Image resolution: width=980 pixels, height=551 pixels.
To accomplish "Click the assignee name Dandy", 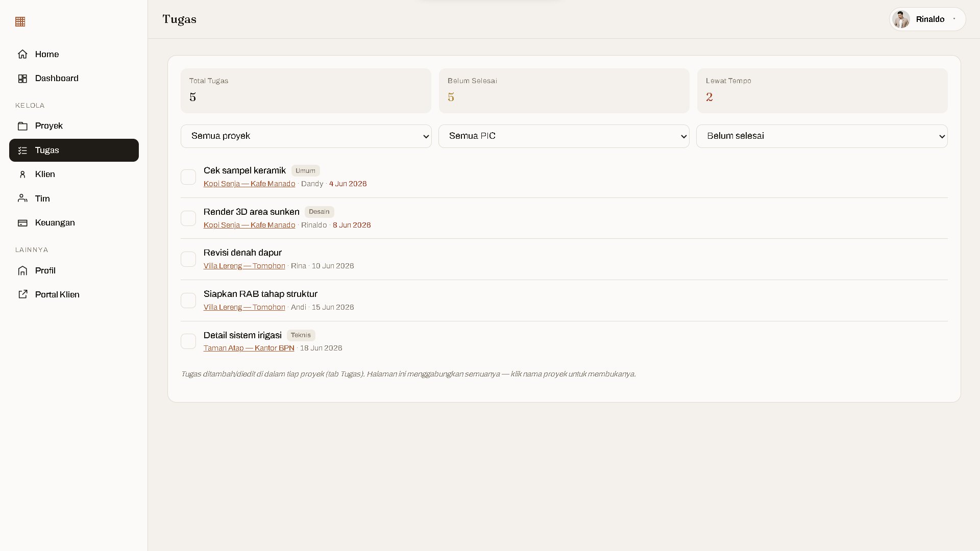I will pyautogui.click(x=312, y=184).
